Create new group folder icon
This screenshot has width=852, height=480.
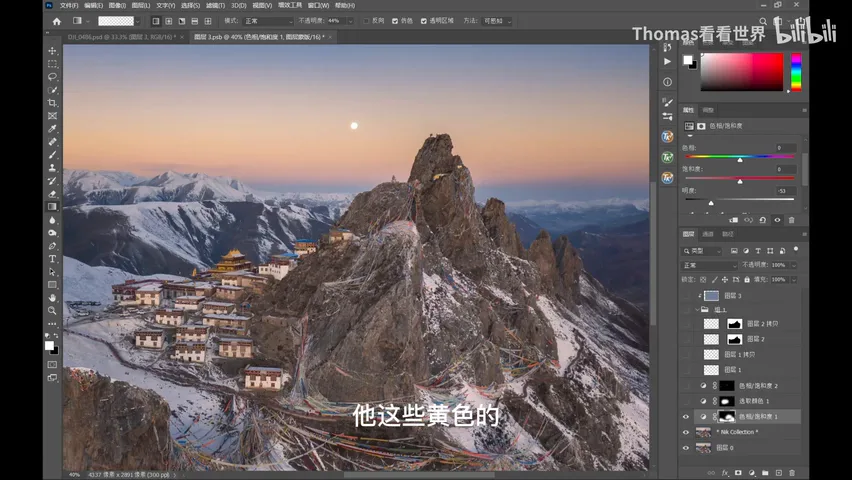[765, 473]
